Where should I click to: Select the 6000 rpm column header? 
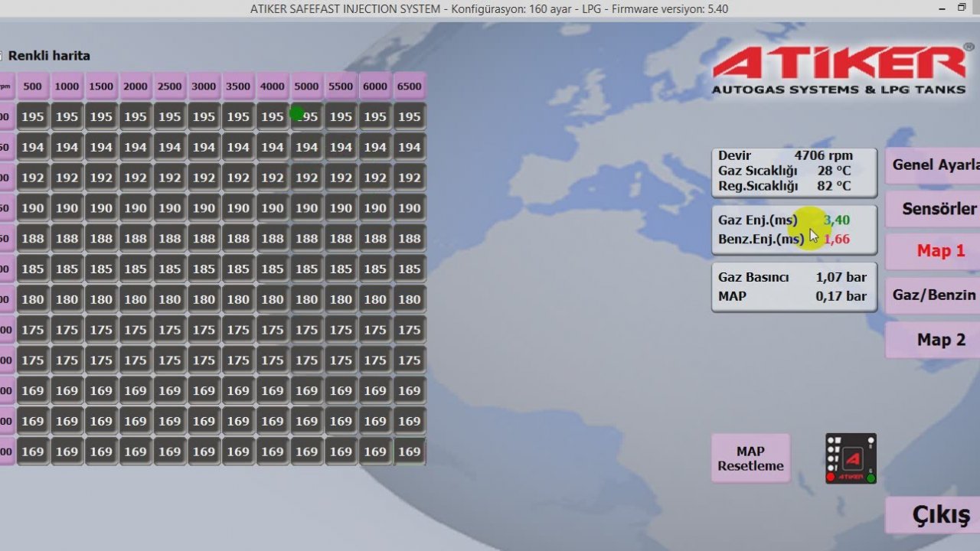click(x=375, y=86)
